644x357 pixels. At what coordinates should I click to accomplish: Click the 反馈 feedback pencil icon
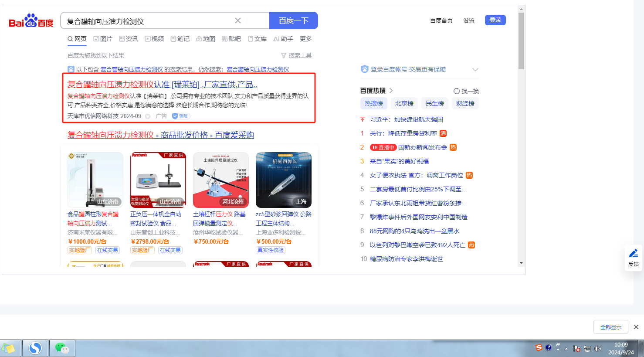[x=633, y=254]
